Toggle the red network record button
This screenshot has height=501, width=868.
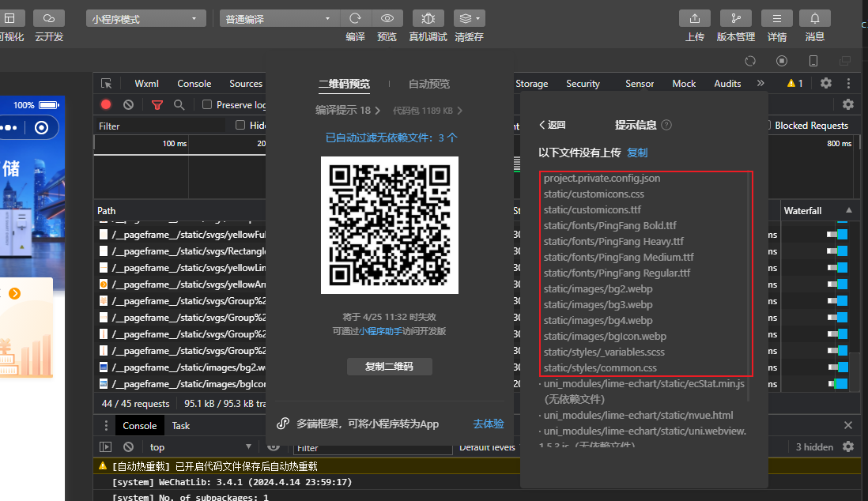point(106,104)
